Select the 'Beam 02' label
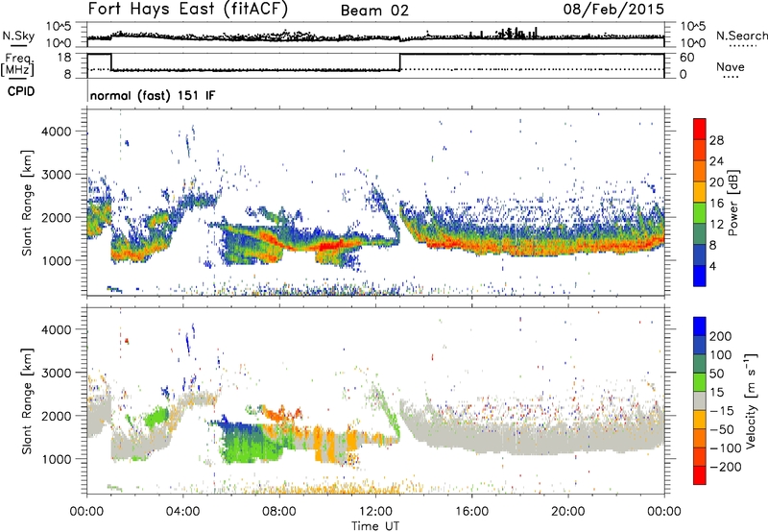Viewport: 768px width, 532px height. coord(374,11)
